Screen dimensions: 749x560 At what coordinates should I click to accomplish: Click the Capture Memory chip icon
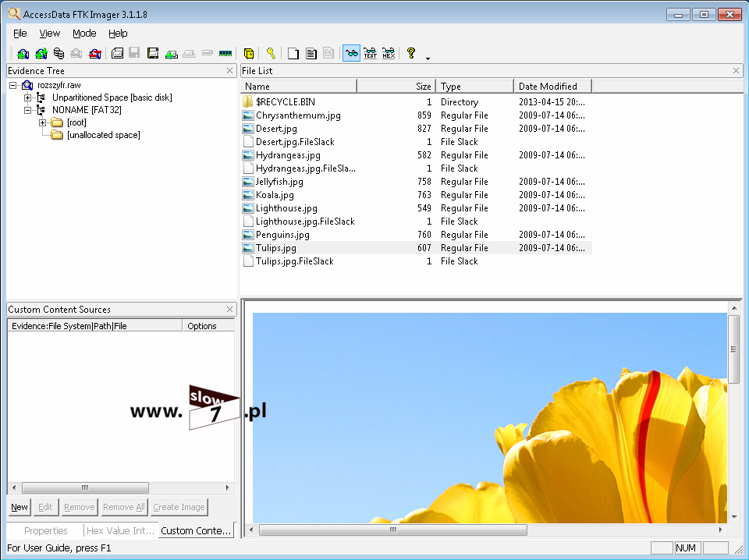(x=225, y=54)
